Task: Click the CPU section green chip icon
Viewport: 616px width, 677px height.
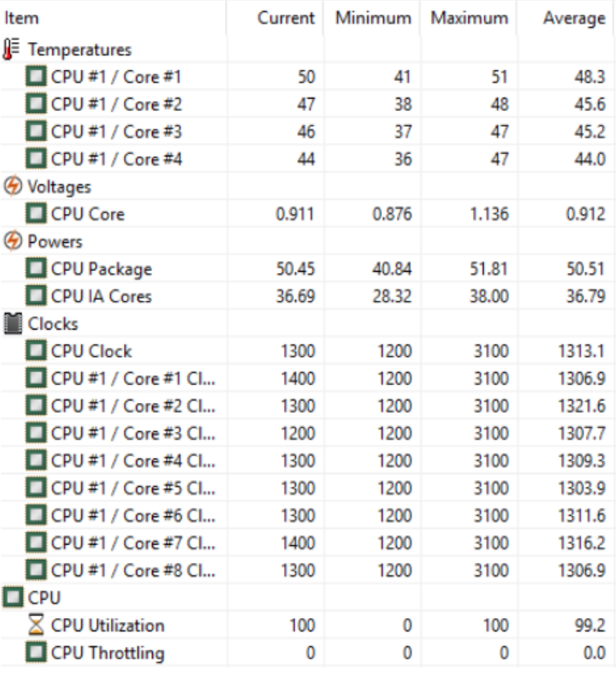Action: [13, 598]
